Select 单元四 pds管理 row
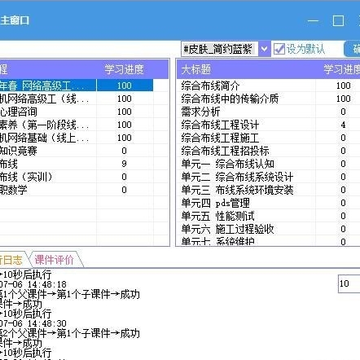The image size is (360, 360). tap(269, 203)
